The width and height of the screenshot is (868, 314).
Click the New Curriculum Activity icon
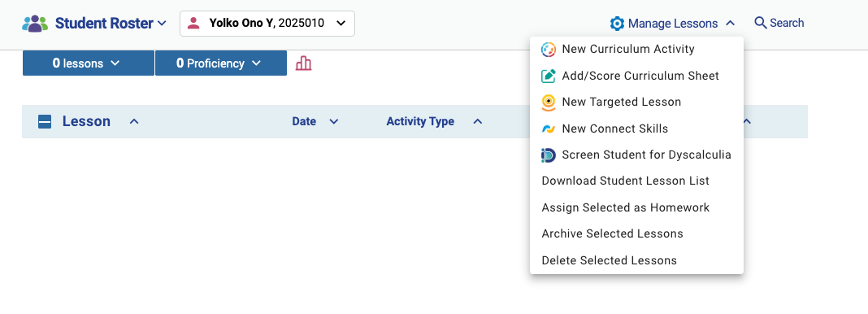pyautogui.click(x=548, y=50)
